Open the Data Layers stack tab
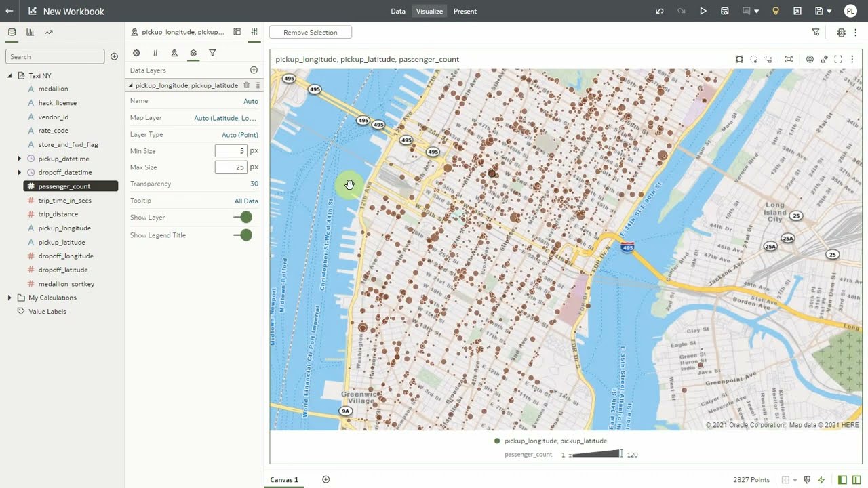This screenshot has height=488, width=868. (x=193, y=53)
